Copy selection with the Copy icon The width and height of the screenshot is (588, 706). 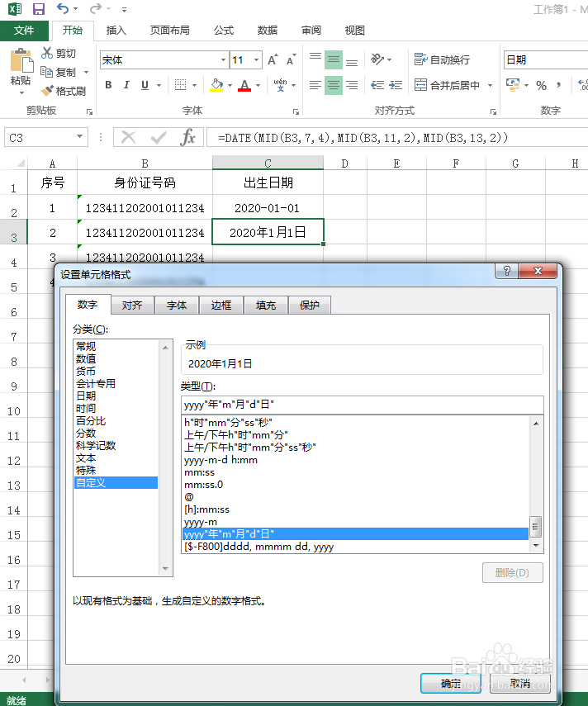pyautogui.click(x=47, y=72)
